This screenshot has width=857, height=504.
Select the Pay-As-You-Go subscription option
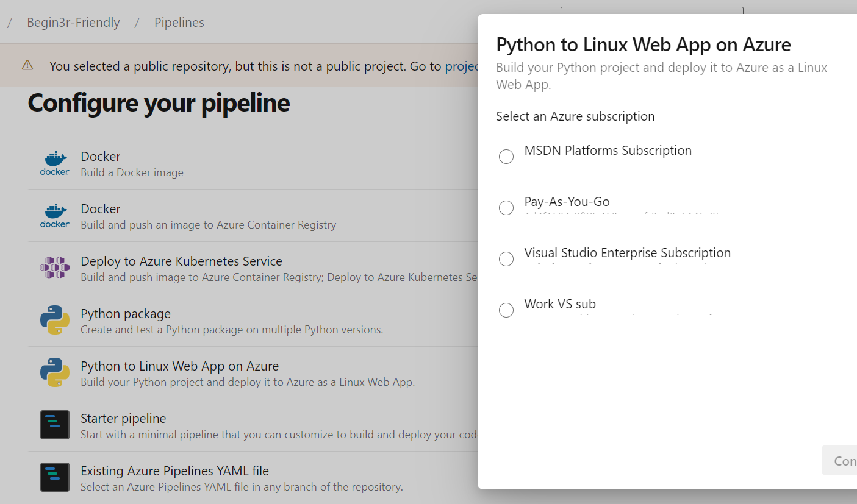click(x=506, y=208)
